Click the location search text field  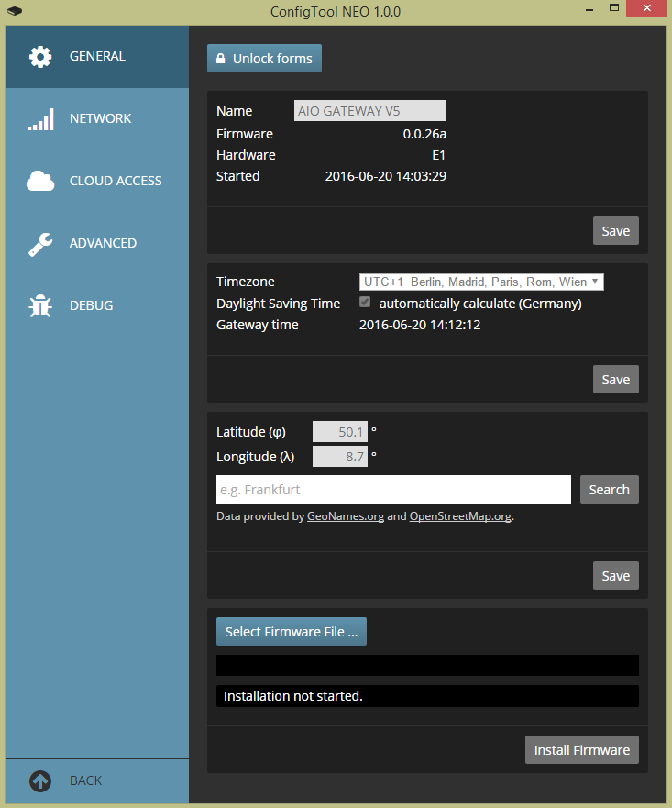point(393,490)
